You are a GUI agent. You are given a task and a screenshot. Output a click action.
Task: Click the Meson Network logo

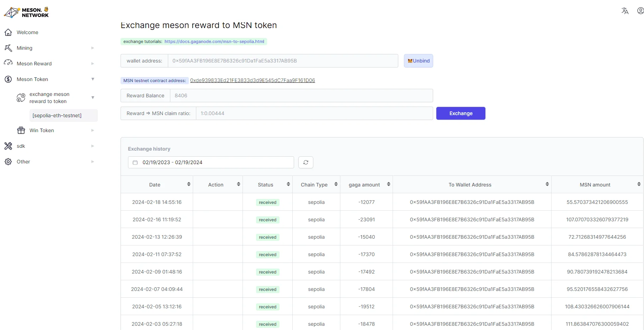(x=26, y=12)
